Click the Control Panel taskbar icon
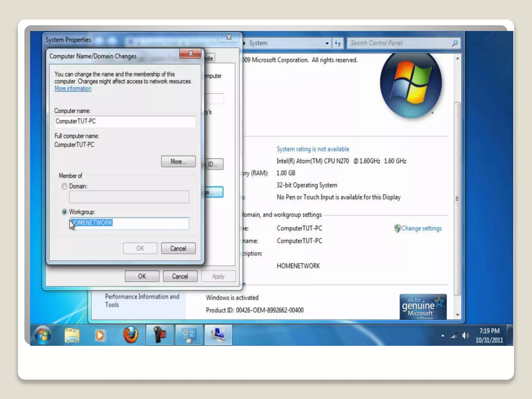Viewport: 532px width, 399px height. tap(189, 335)
